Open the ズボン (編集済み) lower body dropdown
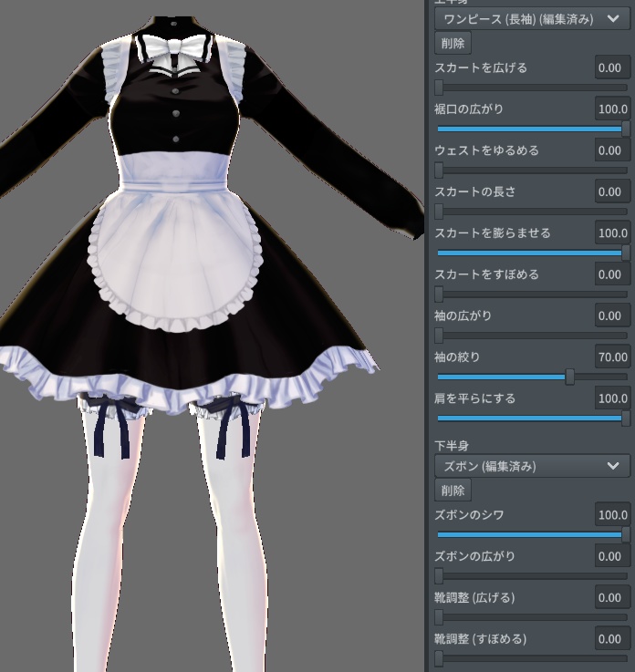The width and height of the screenshot is (635, 672). (x=532, y=466)
